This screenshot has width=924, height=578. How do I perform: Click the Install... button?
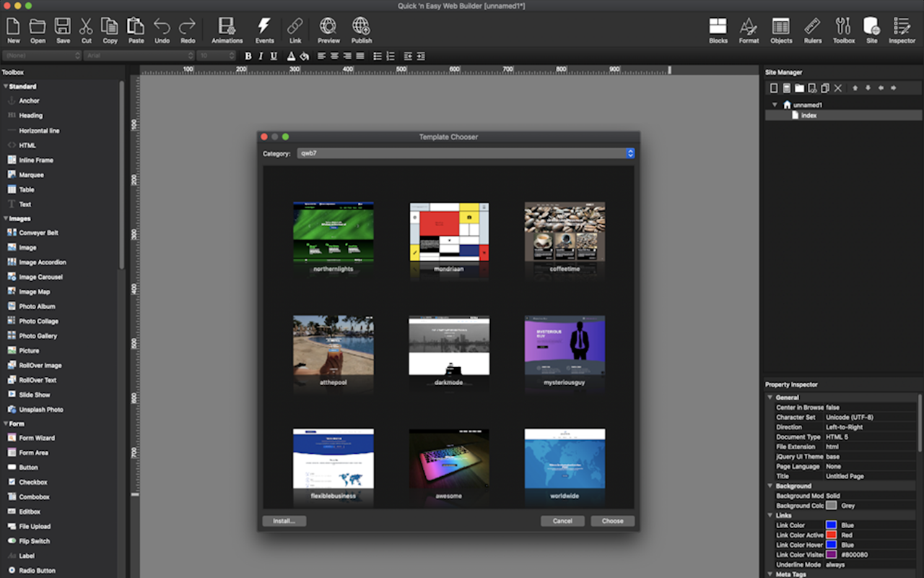[284, 521]
